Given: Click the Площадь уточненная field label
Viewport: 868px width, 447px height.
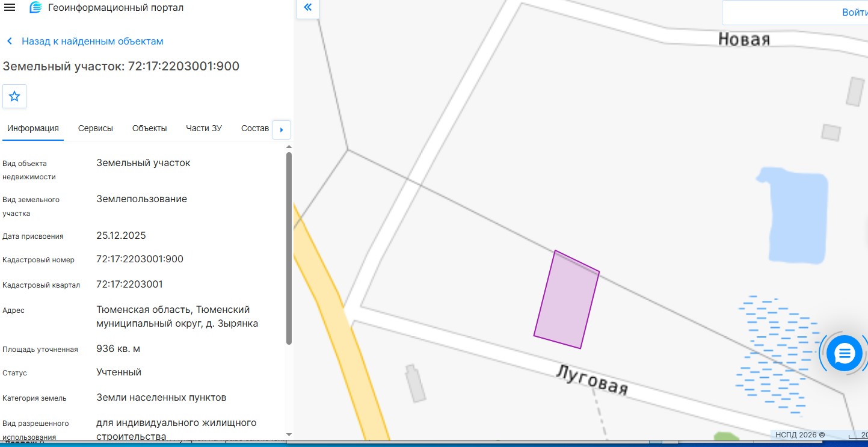Looking at the screenshot, I should [x=40, y=350].
